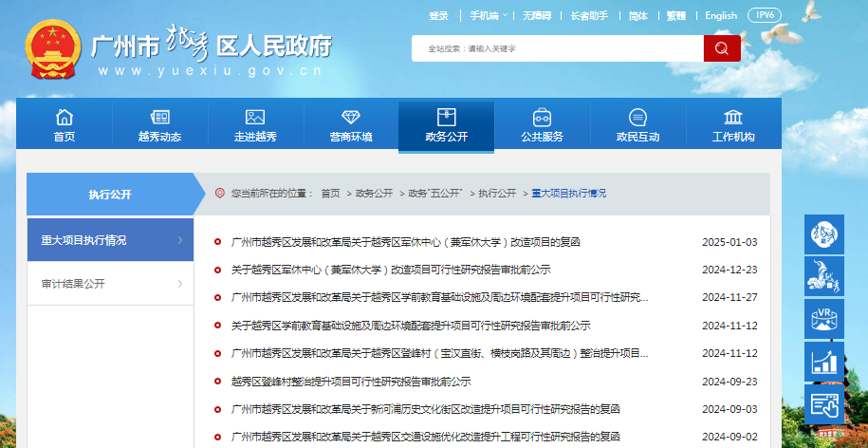Open 工作机构 building nav item

(x=733, y=126)
